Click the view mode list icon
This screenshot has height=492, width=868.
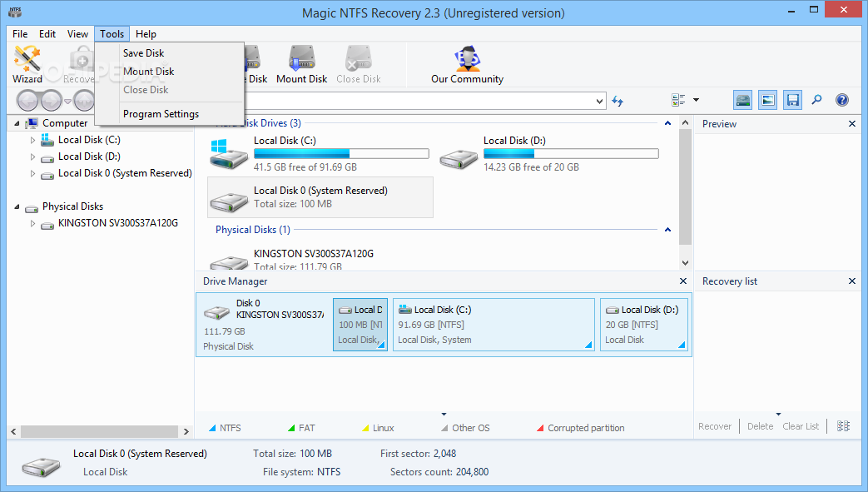(x=678, y=100)
